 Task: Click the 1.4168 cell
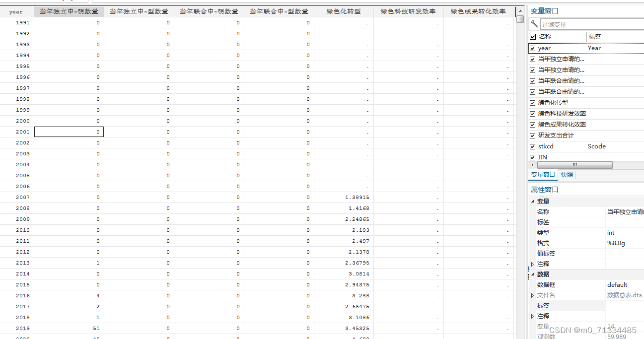[344, 208]
